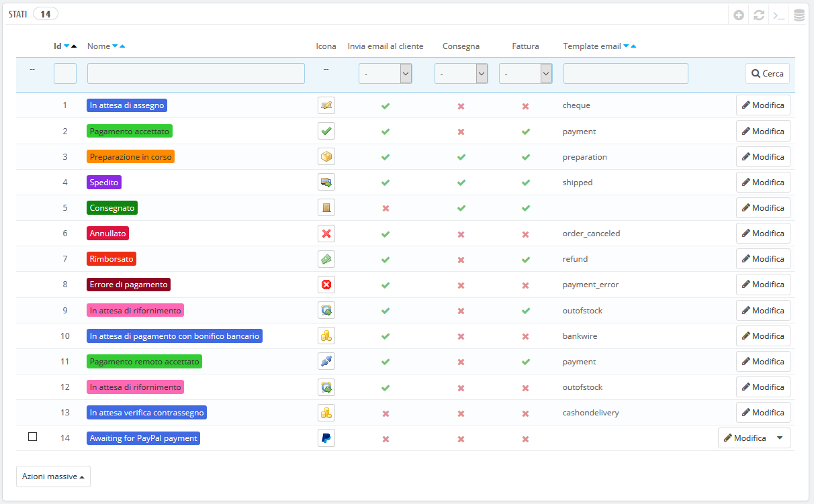This screenshot has width=814, height=504.
Task: Click PayPal icon in row 14
Action: [326, 438]
